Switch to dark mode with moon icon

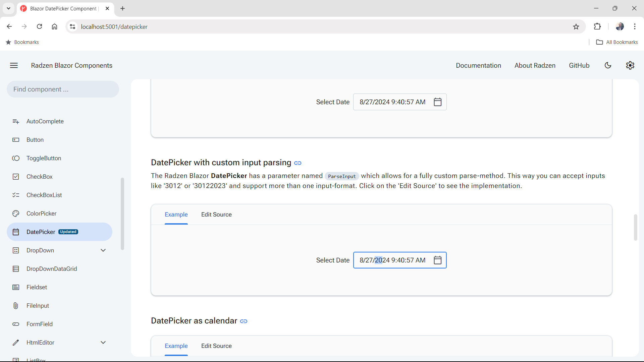point(608,65)
